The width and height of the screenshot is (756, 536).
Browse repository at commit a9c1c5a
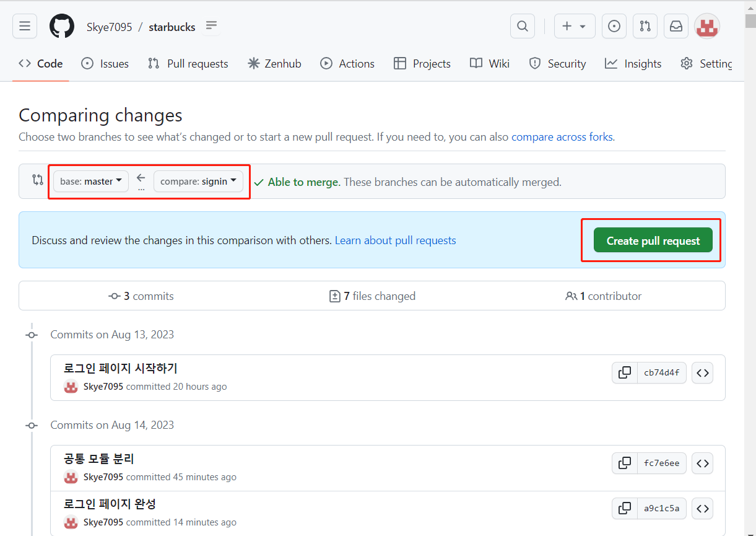702,508
